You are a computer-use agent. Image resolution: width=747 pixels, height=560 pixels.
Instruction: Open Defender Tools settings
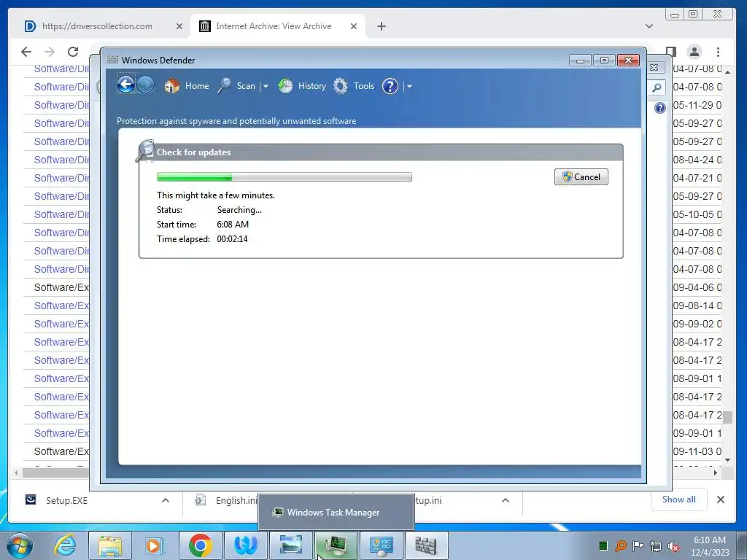[x=354, y=86]
